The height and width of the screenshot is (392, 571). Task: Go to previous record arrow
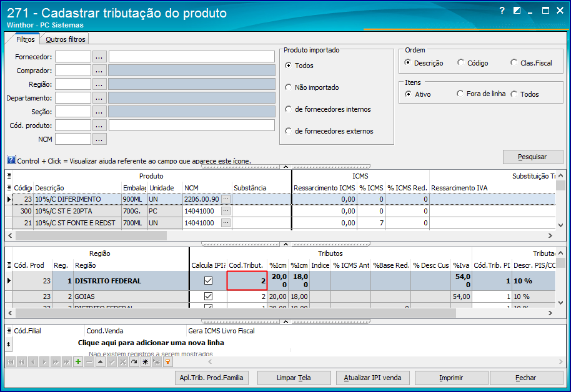(33, 362)
